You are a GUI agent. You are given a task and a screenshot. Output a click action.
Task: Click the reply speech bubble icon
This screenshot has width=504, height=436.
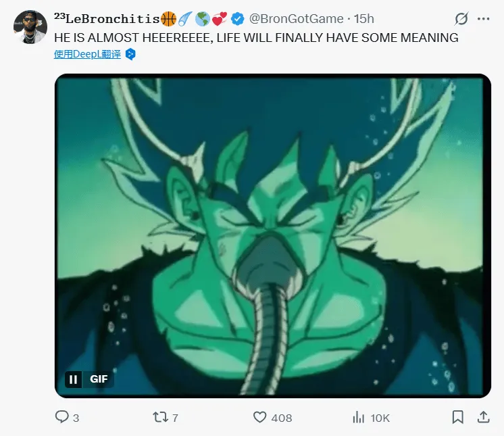point(62,417)
